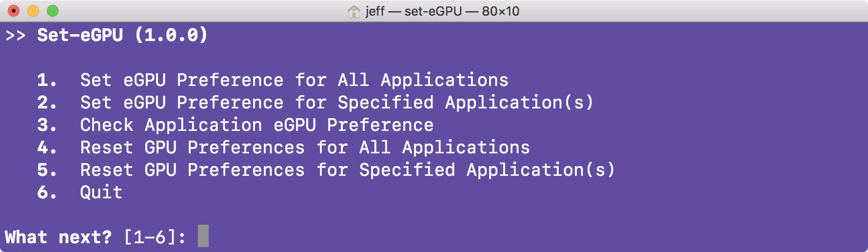The image size is (868, 252).
Task: Click the window title text 'jeff — set-eGPU — 80×10'
Action: (442, 11)
